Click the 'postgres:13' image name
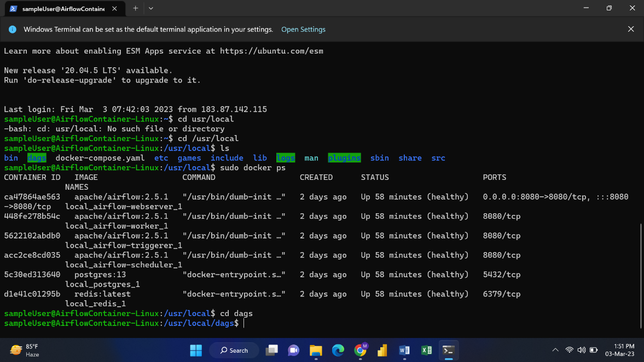Viewport: 644px width, 362px height. tap(100, 275)
